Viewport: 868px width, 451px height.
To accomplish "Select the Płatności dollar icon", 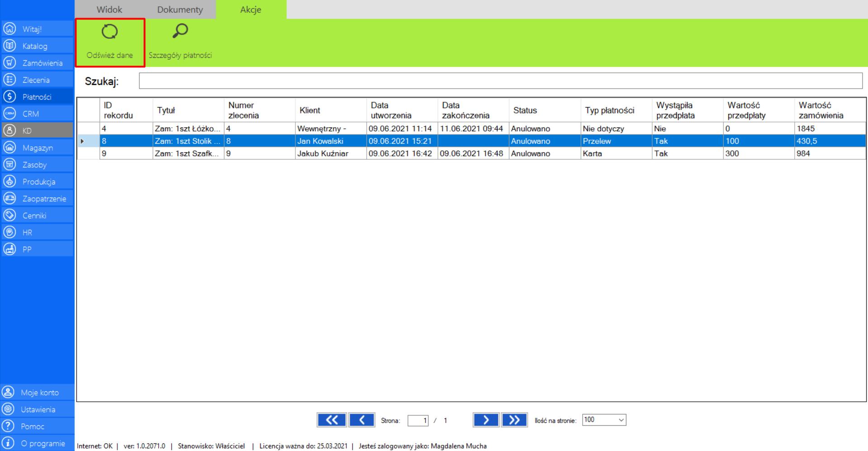I will click(9, 97).
